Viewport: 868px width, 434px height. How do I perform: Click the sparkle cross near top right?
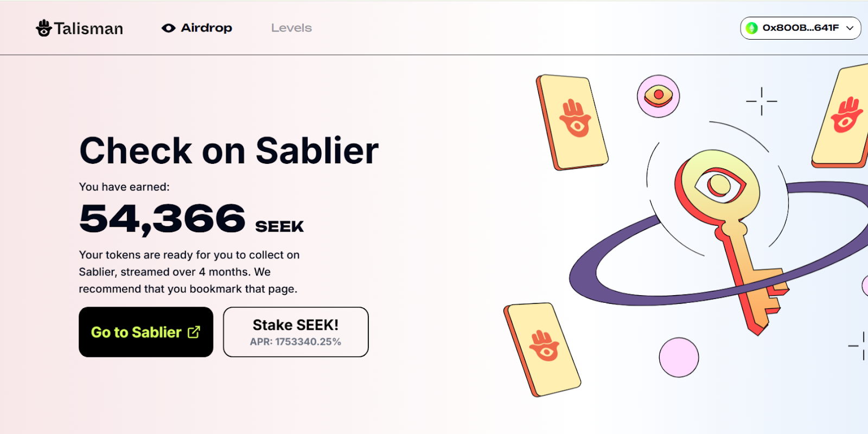[761, 101]
